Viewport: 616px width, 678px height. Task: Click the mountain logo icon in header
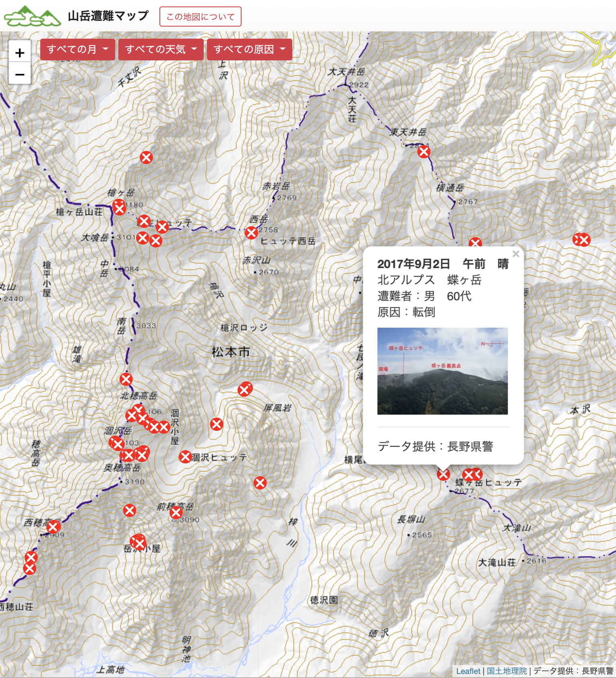coord(32,17)
